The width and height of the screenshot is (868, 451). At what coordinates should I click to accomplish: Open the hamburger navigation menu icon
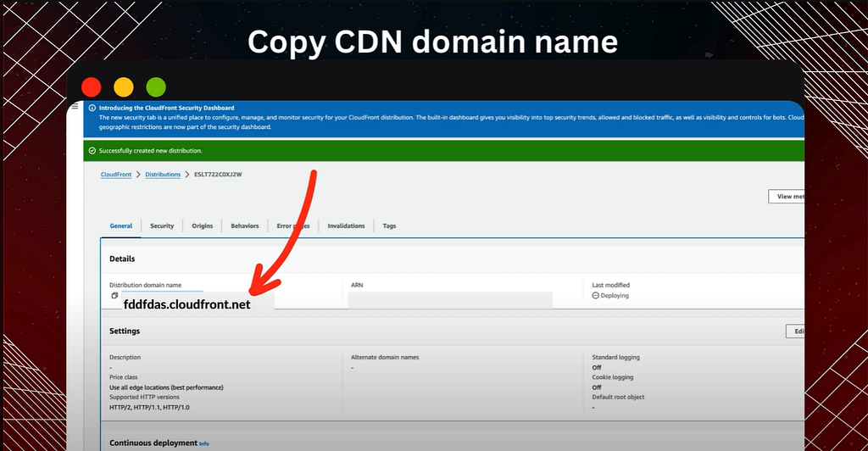pyautogui.click(x=75, y=107)
